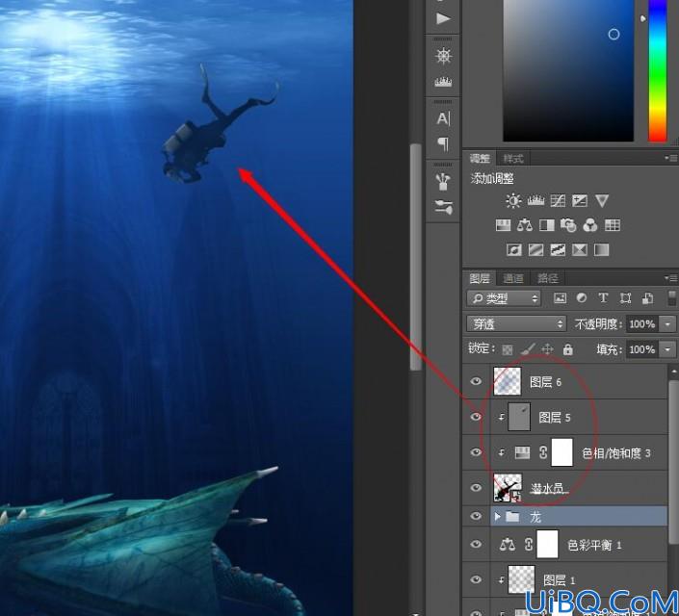Image resolution: width=679 pixels, height=616 pixels.
Task: Expand the 龙 layer group
Action: tap(498, 516)
